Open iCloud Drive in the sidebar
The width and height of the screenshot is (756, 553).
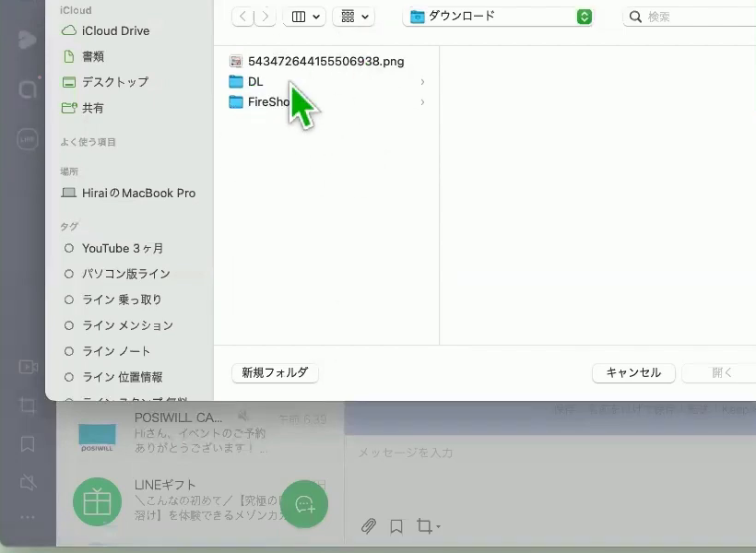106,30
